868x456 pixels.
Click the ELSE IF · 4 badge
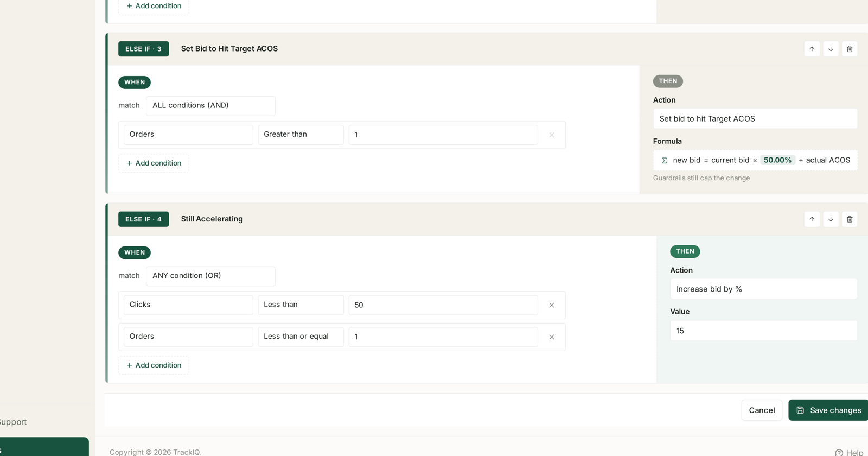(x=144, y=219)
